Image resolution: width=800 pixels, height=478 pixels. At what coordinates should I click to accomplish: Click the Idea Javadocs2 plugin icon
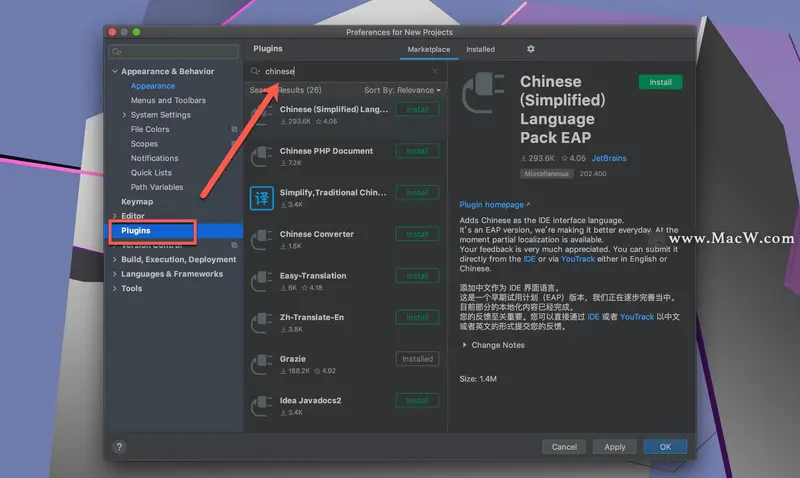(262, 406)
